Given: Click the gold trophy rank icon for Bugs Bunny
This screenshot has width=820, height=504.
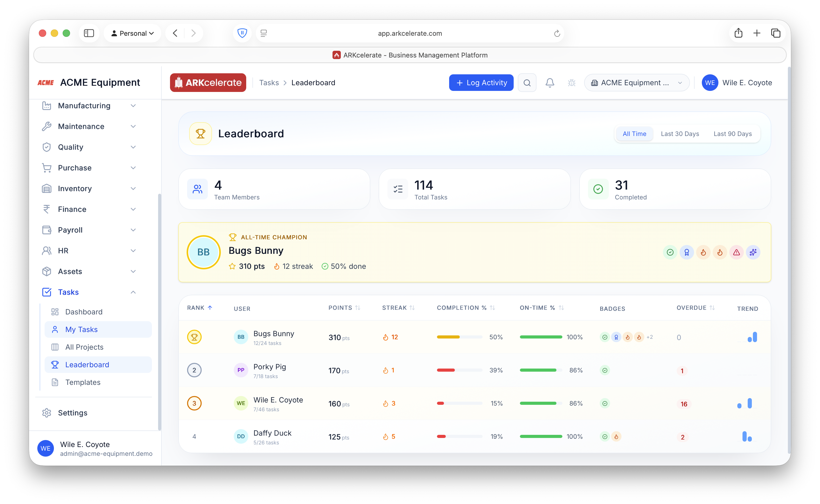Looking at the screenshot, I should pyautogui.click(x=194, y=337).
